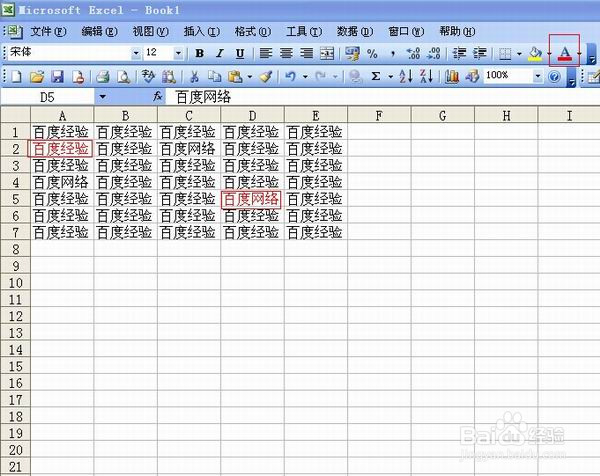Toggle bold formatting
This screenshot has height=476, width=600.
pyautogui.click(x=199, y=54)
